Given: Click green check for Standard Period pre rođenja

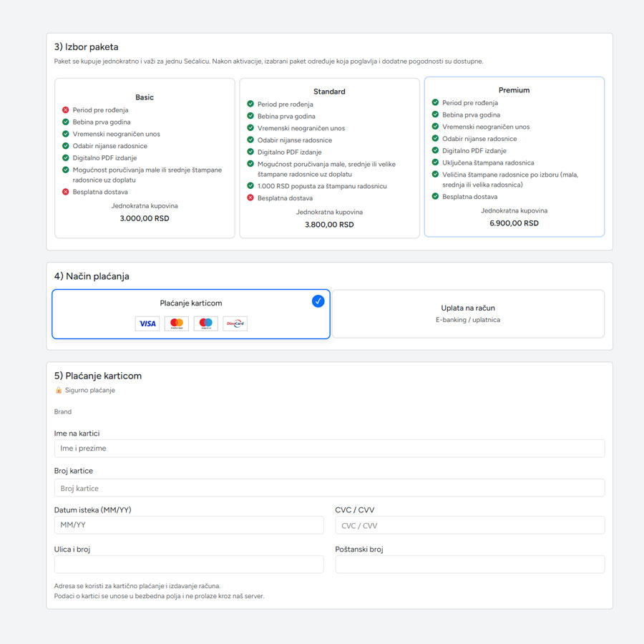Looking at the screenshot, I should tap(250, 104).
